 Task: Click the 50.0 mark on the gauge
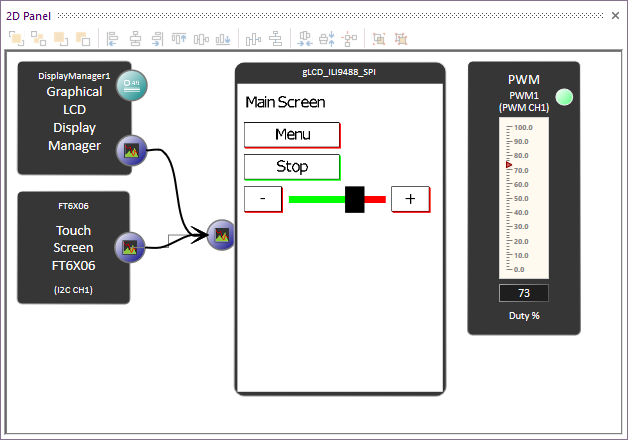point(521,199)
